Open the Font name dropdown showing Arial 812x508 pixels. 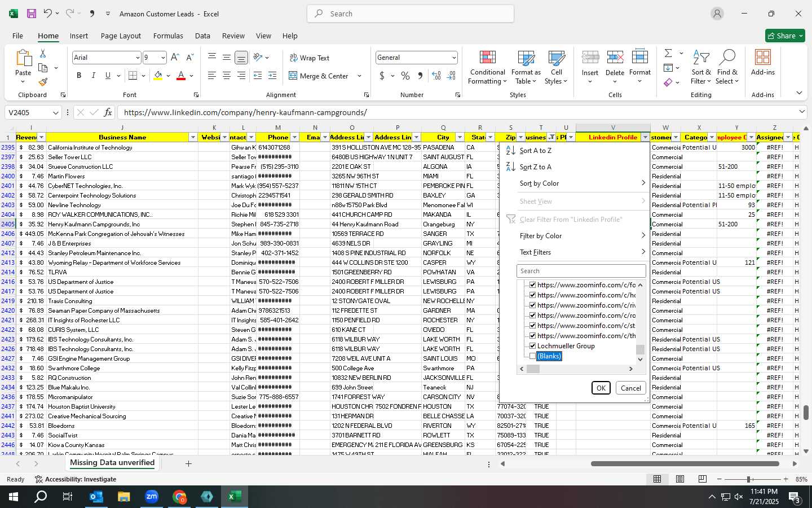[x=137, y=58]
